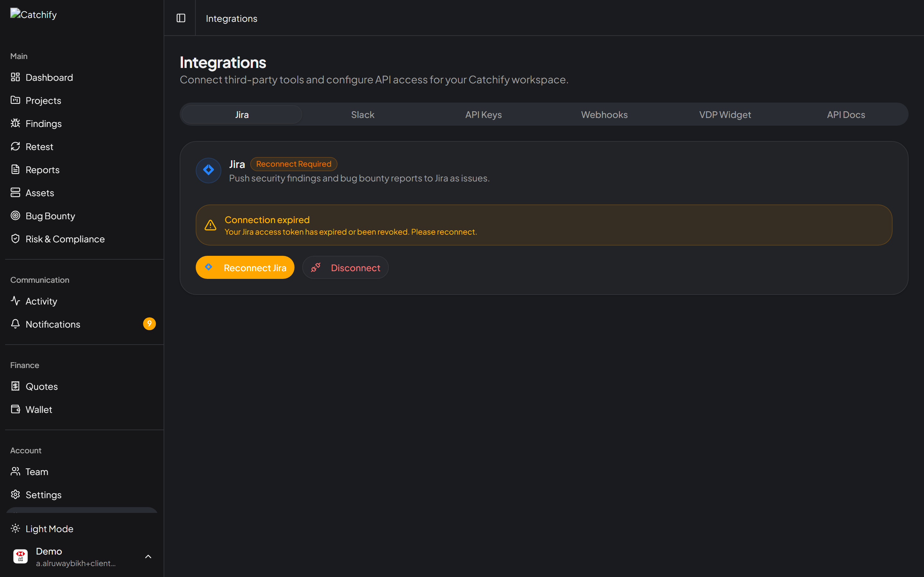Disconnect the Jira integration
Image resolution: width=924 pixels, height=577 pixels.
coord(345,267)
